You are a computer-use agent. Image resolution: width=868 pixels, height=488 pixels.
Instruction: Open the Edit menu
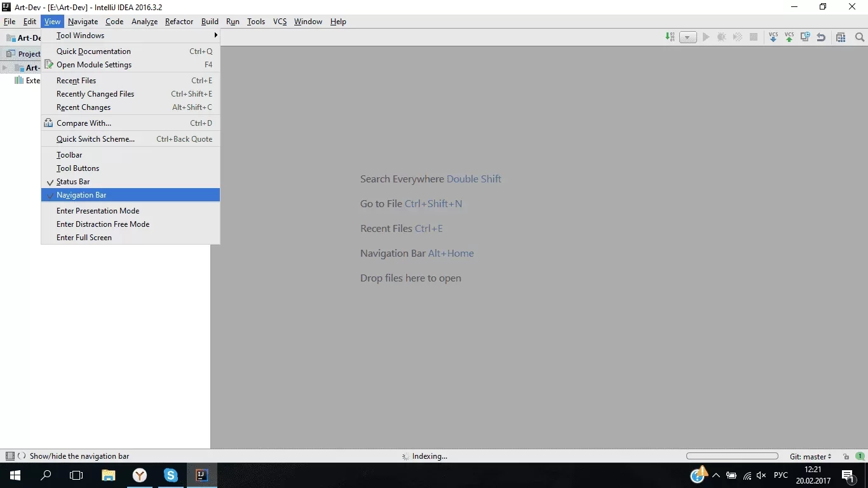point(30,22)
